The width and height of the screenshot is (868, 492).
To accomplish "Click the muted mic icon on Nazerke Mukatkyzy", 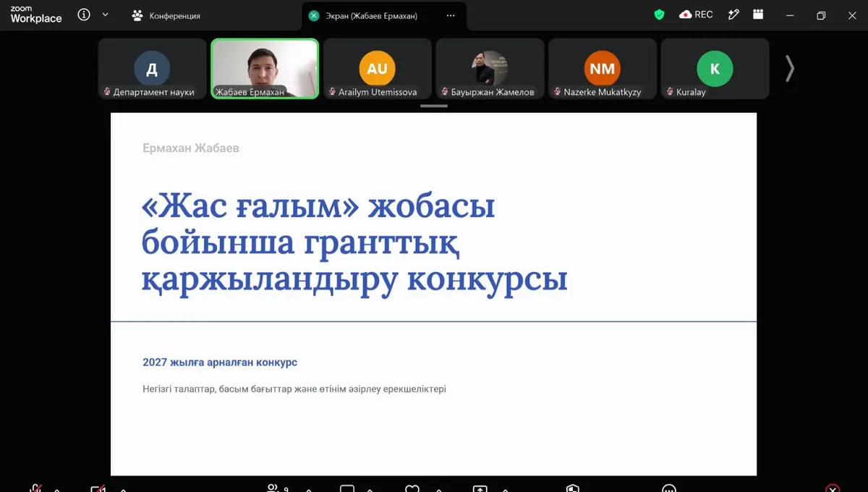I will tap(558, 92).
